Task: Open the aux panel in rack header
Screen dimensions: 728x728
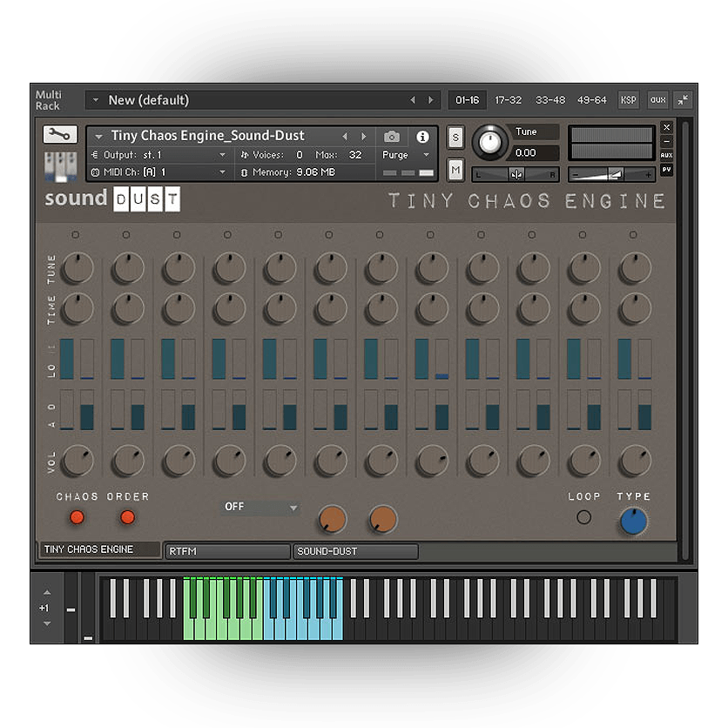Action: click(657, 100)
